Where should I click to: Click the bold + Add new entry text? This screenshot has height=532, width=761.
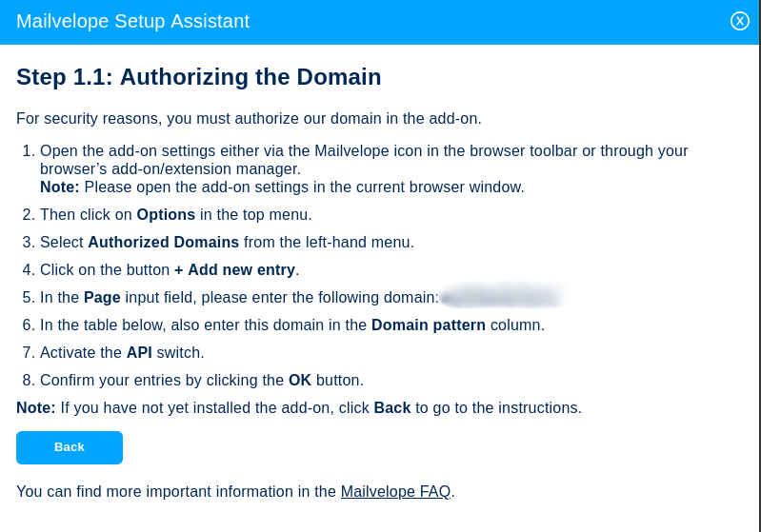coord(234,270)
